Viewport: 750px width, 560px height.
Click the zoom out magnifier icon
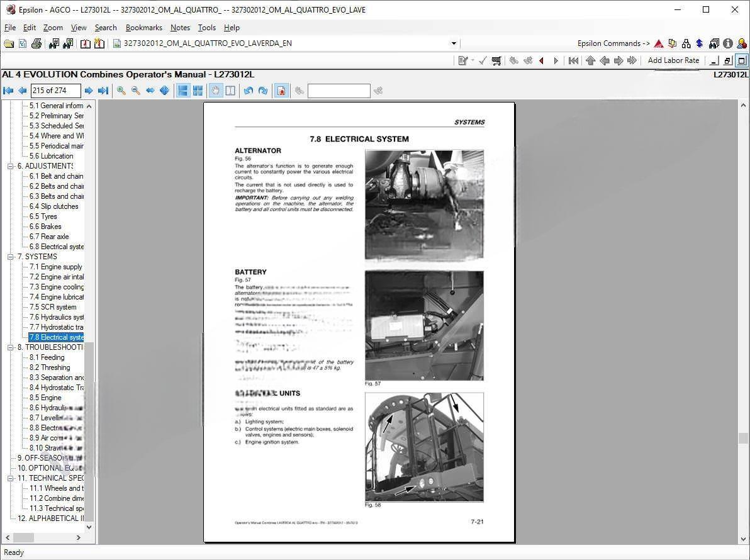pos(136,91)
